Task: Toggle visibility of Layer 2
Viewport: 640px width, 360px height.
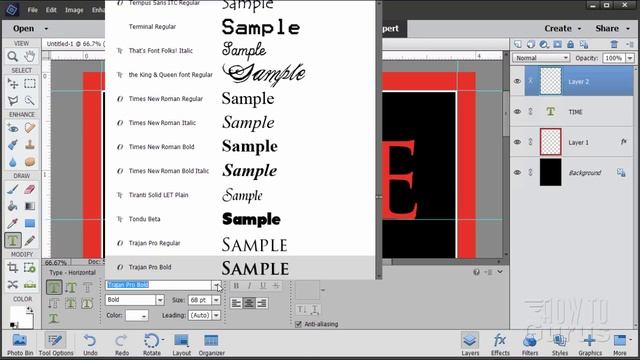Action: (x=517, y=81)
